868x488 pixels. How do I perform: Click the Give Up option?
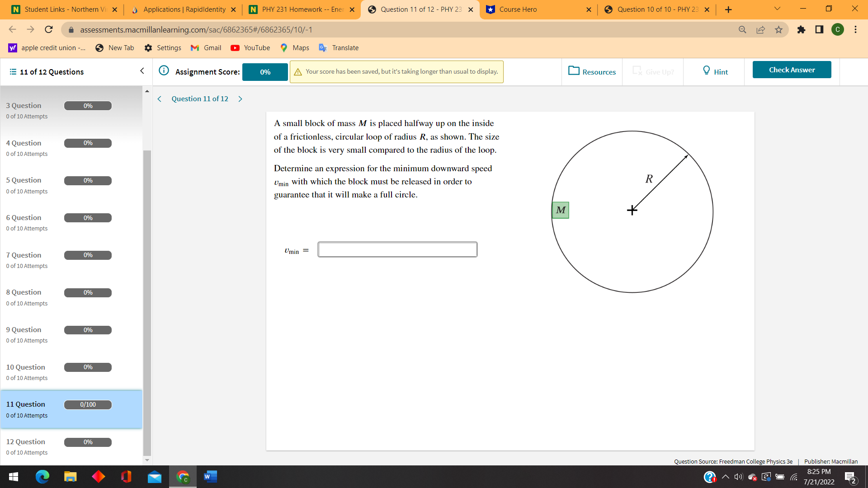pyautogui.click(x=652, y=71)
